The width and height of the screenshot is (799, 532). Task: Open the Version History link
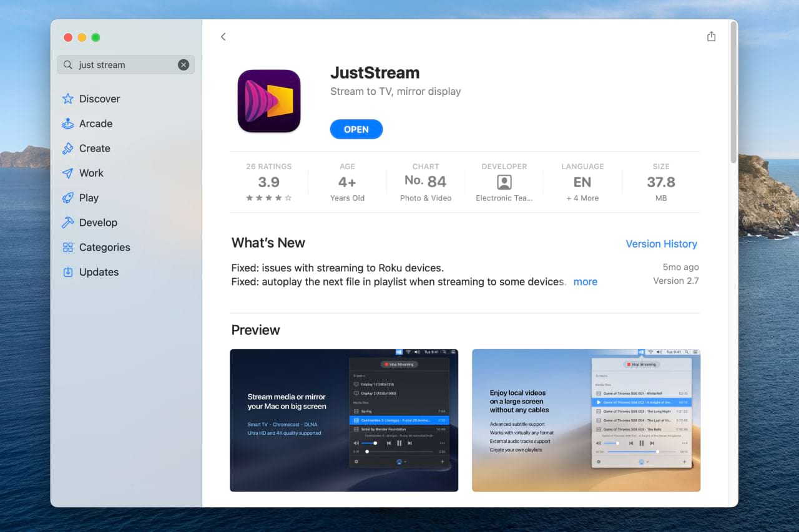click(661, 244)
